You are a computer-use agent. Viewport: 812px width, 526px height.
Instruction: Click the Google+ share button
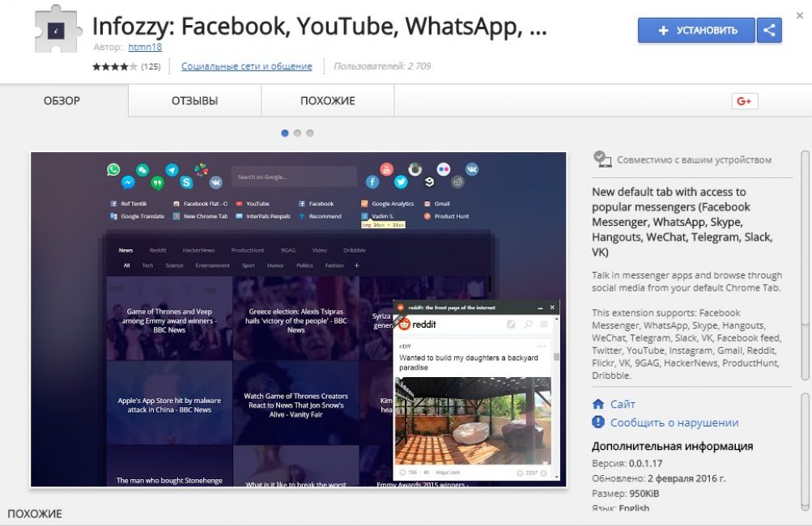(745, 101)
